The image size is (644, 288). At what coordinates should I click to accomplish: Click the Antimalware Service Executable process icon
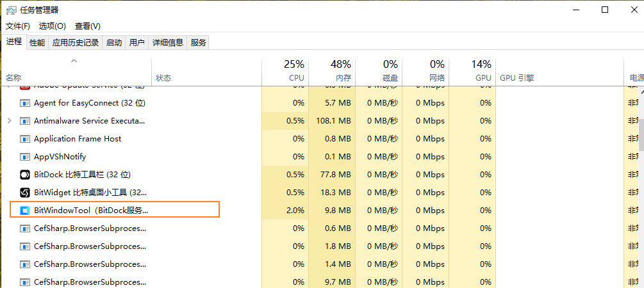(25, 121)
